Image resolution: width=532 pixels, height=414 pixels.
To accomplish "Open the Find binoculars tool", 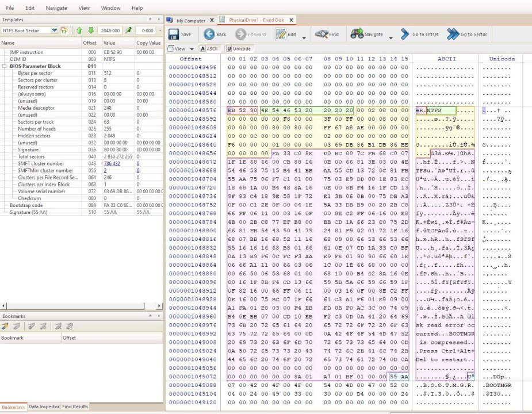I will coord(322,34).
